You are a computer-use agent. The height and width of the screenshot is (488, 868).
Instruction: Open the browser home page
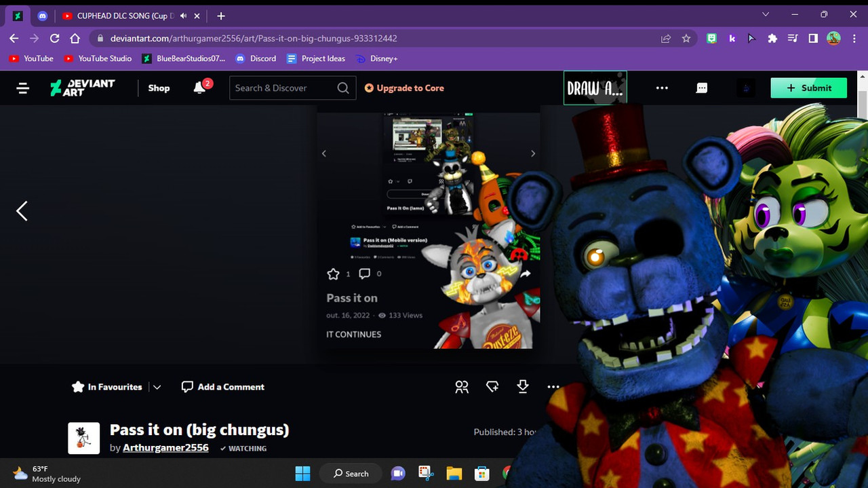tap(75, 39)
